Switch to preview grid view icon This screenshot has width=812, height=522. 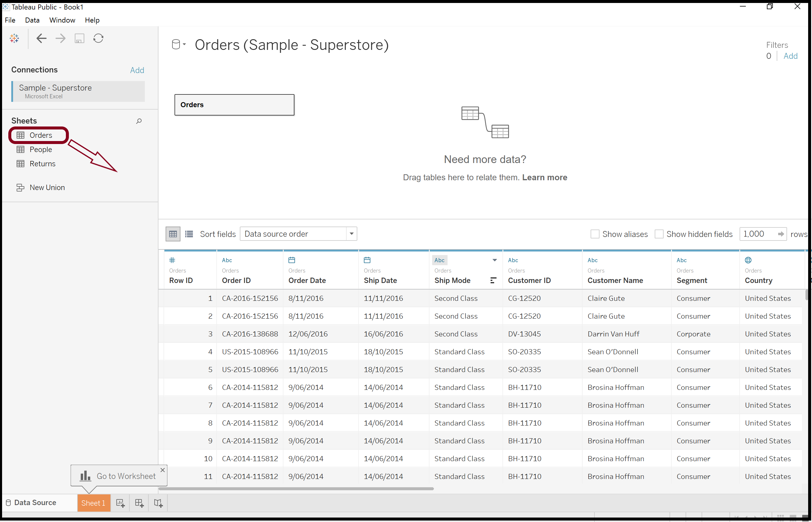pos(173,234)
